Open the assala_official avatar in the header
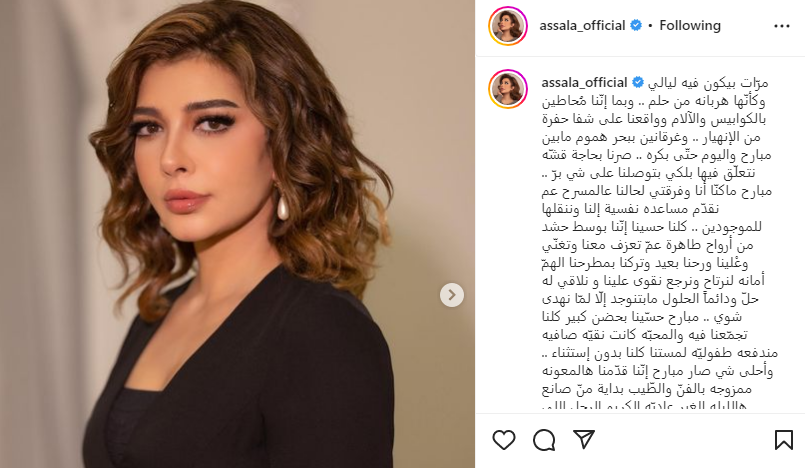Screen dimensions: 805x468 tap(508, 26)
